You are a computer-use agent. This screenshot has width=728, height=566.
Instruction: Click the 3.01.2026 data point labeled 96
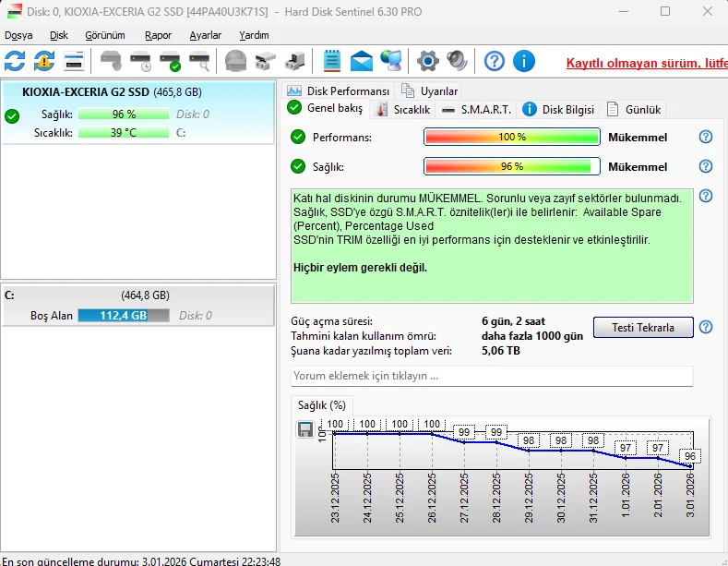pos(690,466)
